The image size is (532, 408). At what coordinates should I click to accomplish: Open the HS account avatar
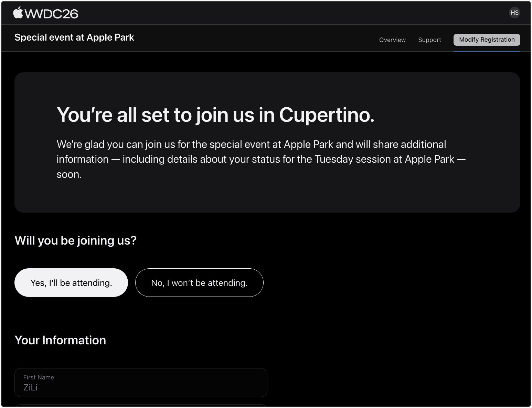point(514,13)
